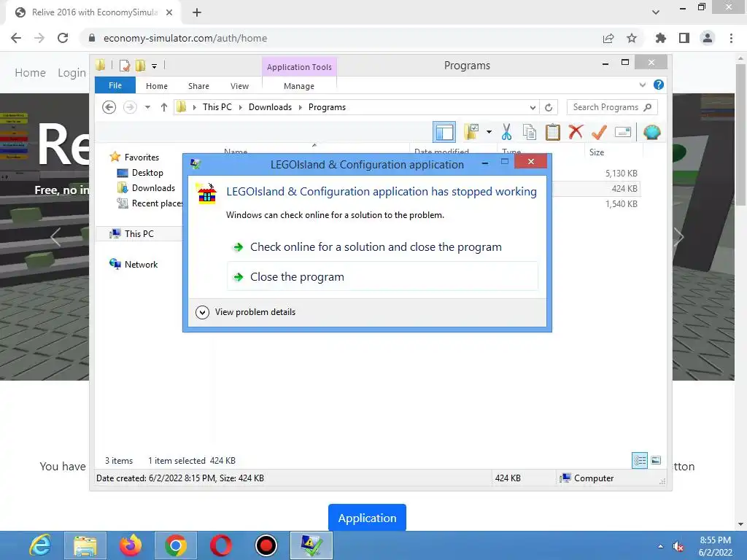This screenshot has height=560, width=747.
Task: Reload the page in Chrome
Action: [x=63, y=38]
